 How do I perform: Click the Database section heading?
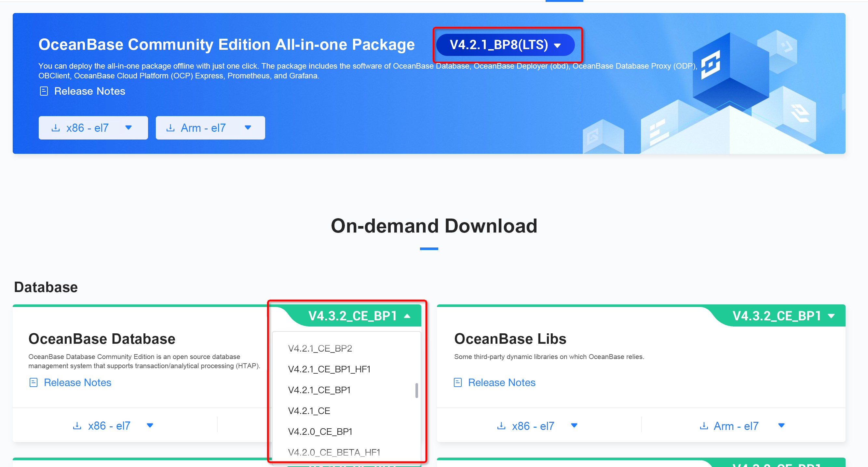pyautogui.click(x=46, y=287)
